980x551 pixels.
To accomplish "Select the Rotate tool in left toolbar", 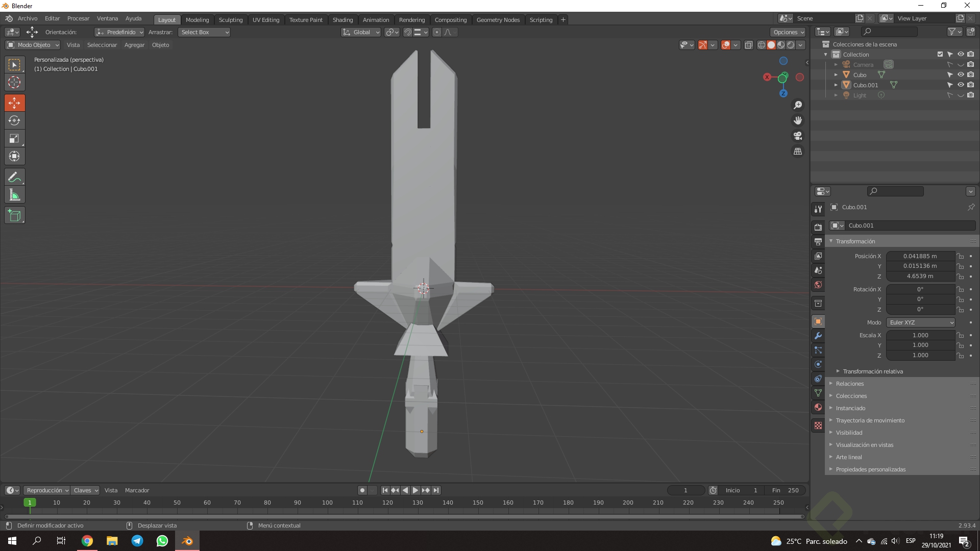I will click(14, 121).
